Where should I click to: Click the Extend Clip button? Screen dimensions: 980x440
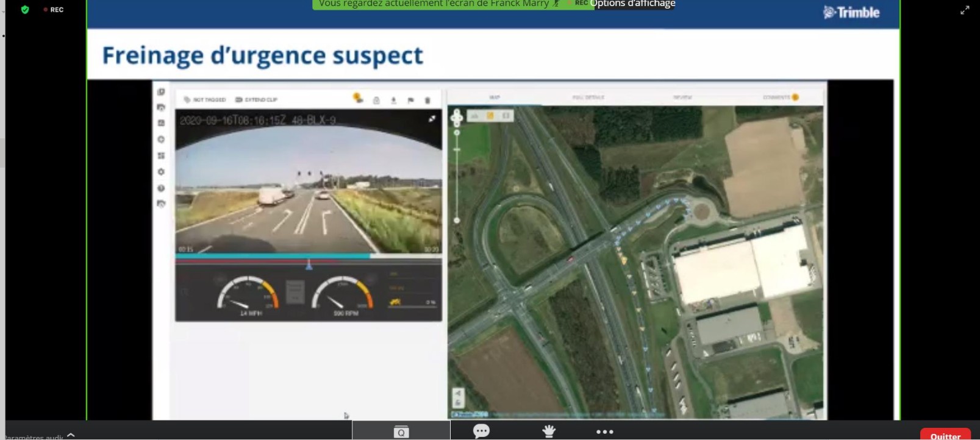pyautogui.click(x=257, y=100)
